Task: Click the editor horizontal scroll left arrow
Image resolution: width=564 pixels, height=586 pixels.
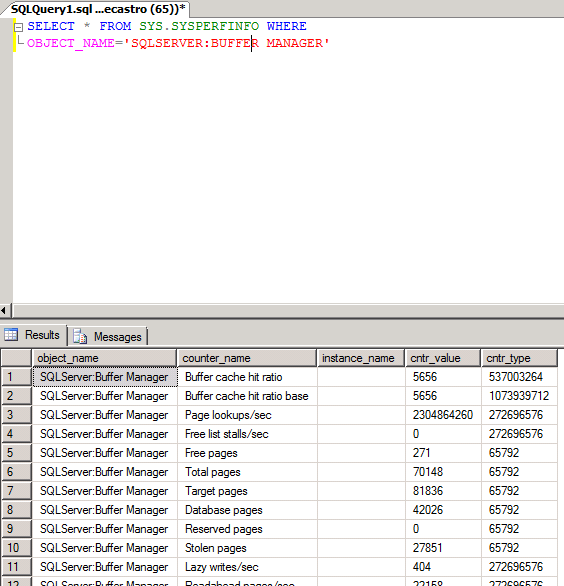Action: 3,310
